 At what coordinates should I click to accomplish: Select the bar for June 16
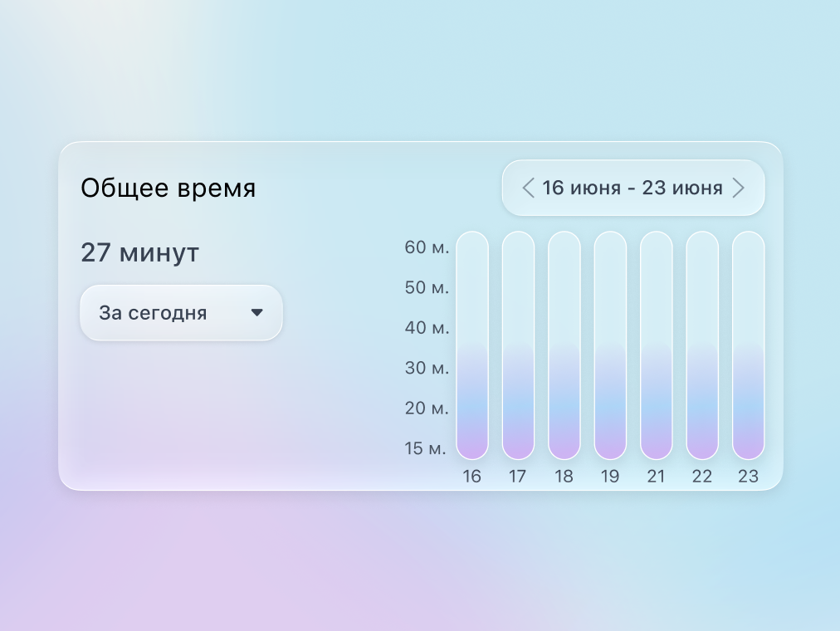tap(472, 345)
